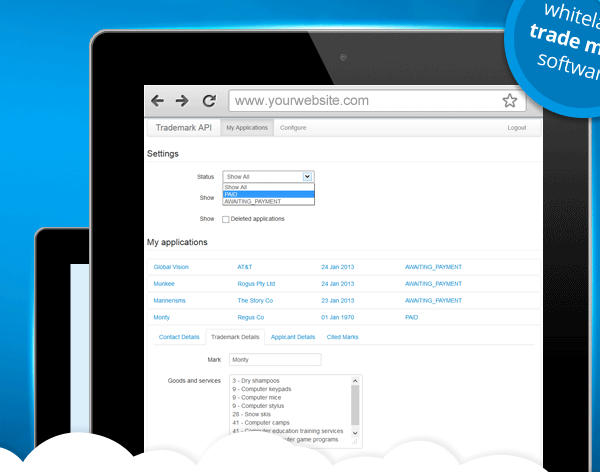
Task: Open the Monty application
Action: (161, 318)
